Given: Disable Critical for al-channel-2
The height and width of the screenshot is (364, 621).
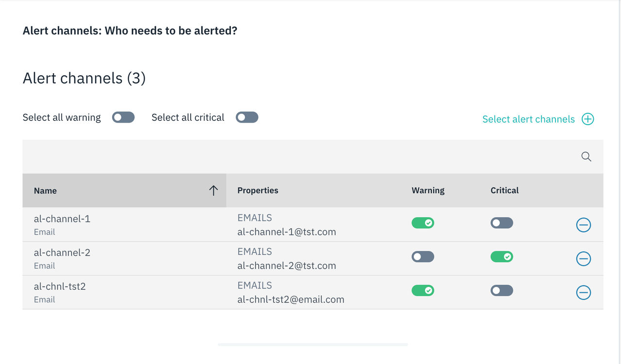Looking at the screenshot, I should pyautogui.click(x=502, y=257).
